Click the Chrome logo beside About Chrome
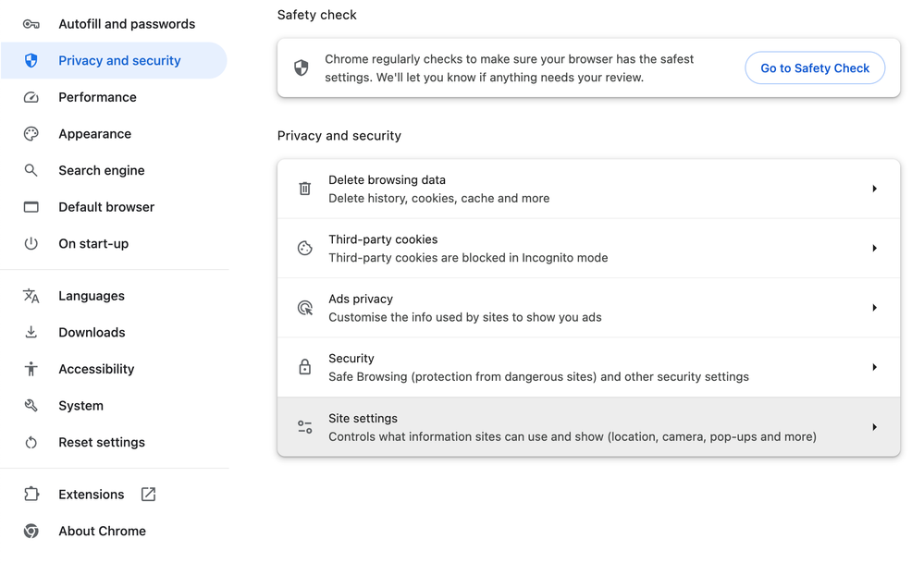The image size is (924, 563). [31, 531]
